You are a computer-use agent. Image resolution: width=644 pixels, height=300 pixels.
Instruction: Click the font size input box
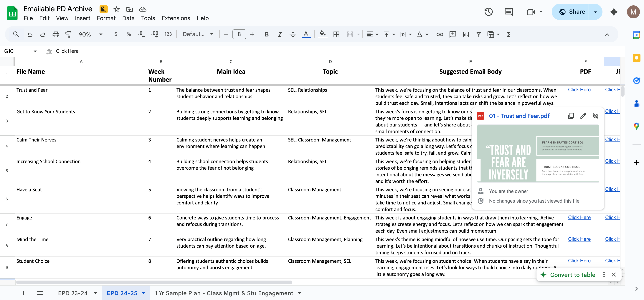[x=239, y=34]
